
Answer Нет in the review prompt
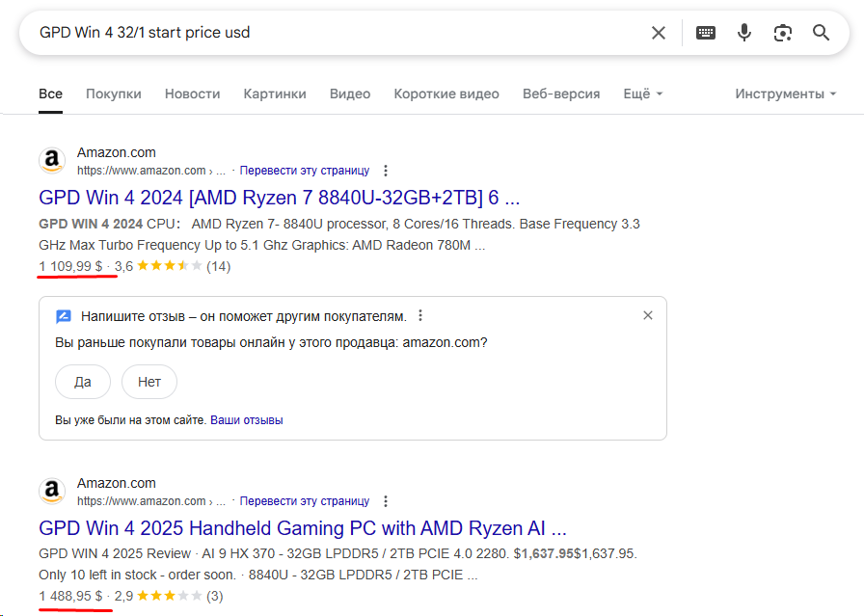point(149,382)
